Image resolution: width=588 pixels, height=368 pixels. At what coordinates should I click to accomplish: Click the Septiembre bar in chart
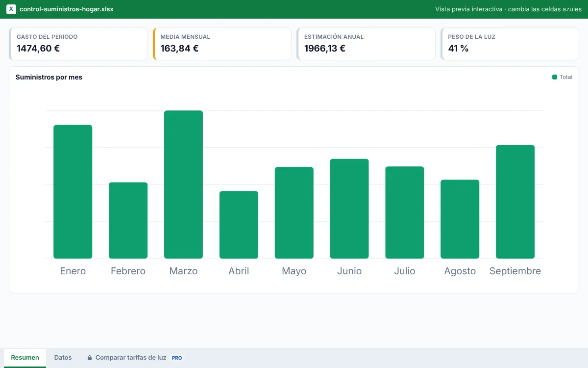click(x=515, y=202)
